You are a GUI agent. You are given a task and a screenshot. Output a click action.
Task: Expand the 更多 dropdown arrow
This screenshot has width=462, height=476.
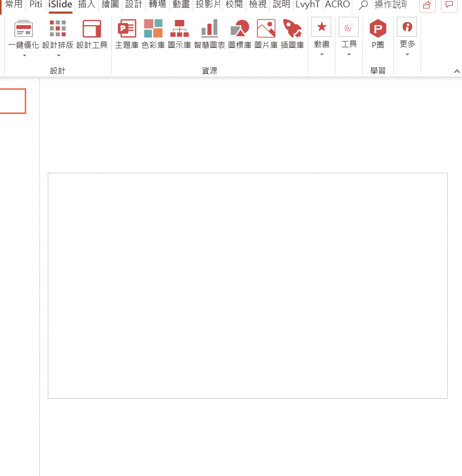(407, 55)
